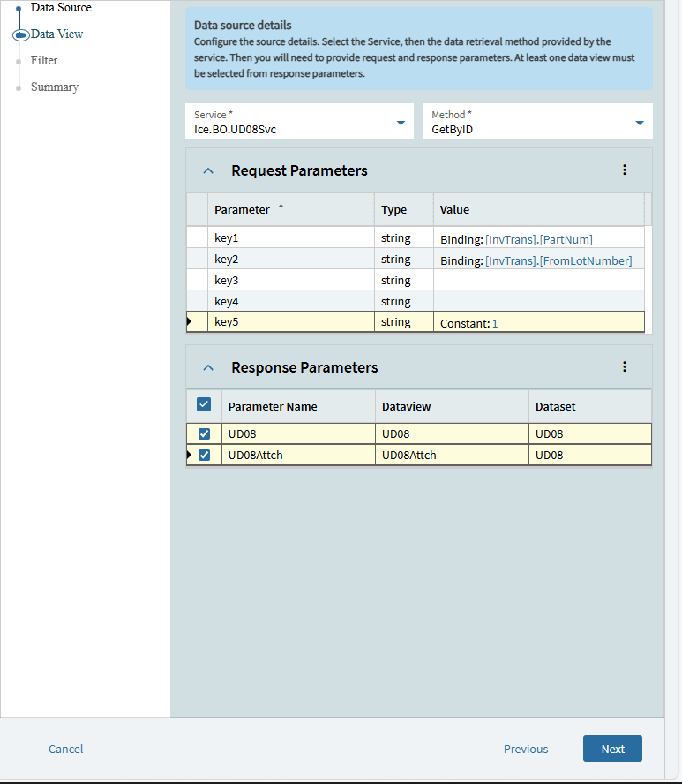Click the empty key3 value cell
Image resolution: width=682 pixels, height=784 pixels.
(x=538, y=281)
